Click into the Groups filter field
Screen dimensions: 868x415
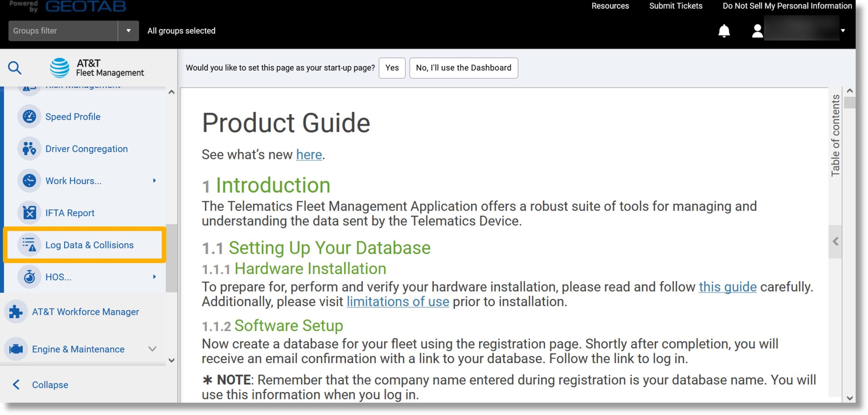coord(63,31)
